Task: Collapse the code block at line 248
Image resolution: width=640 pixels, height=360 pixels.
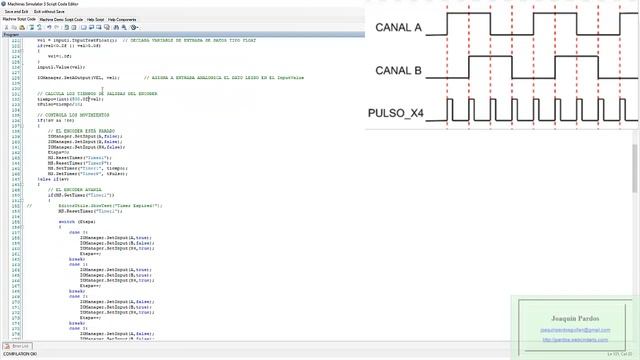Action: coord(22,184)
